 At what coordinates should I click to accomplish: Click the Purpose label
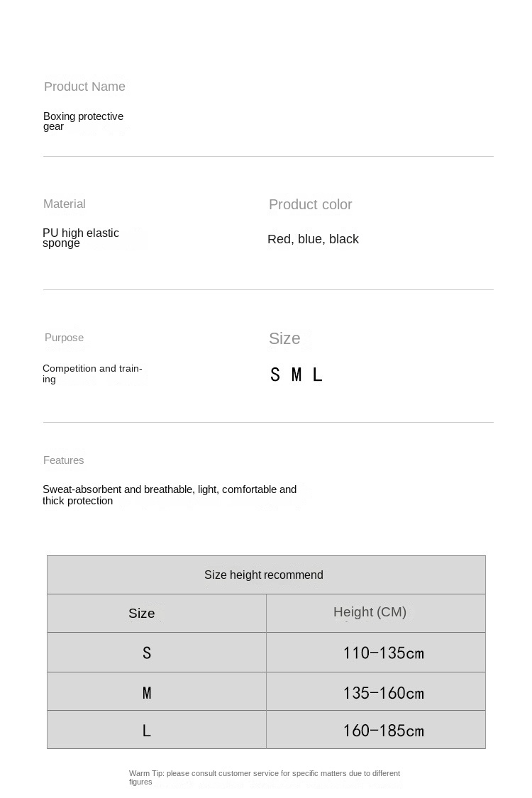click(x=64, y=338)
